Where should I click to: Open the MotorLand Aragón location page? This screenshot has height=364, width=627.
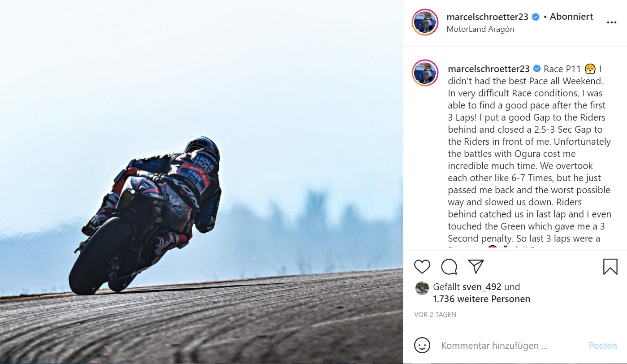click(480, 29)
